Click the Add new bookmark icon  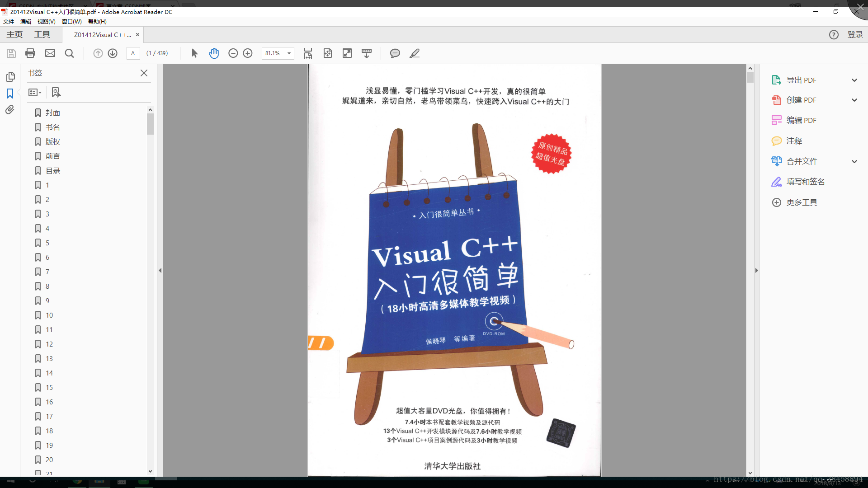click(x=56, y=92)
